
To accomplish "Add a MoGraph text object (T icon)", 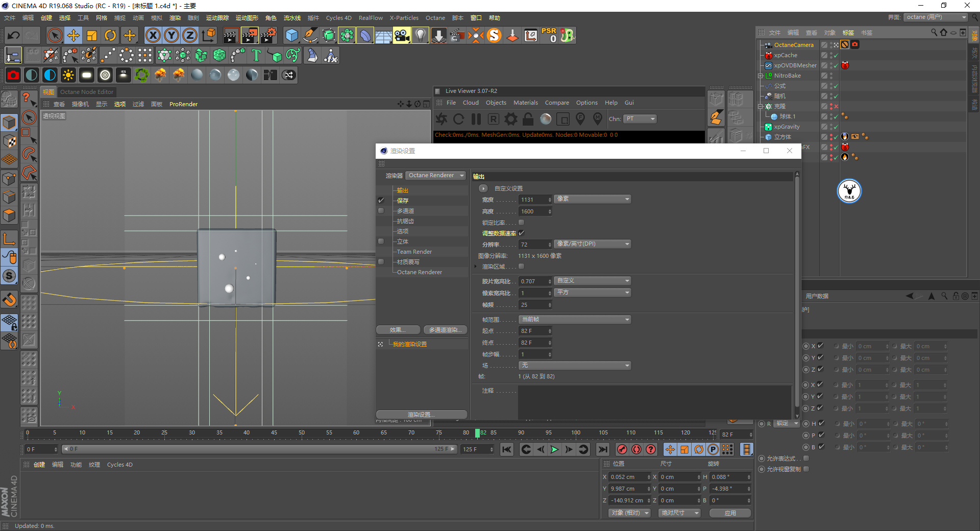I will point(256,55).
